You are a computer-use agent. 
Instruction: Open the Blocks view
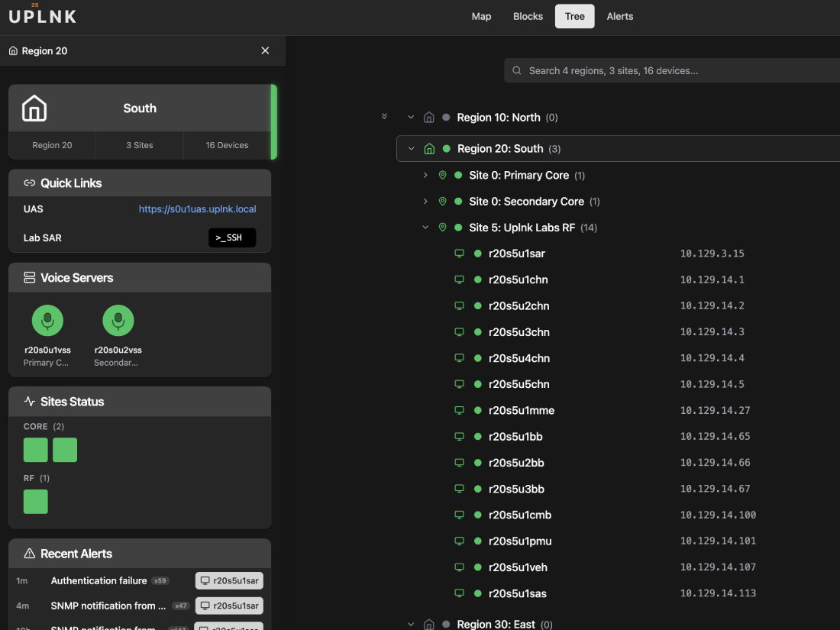coord(528,16)
